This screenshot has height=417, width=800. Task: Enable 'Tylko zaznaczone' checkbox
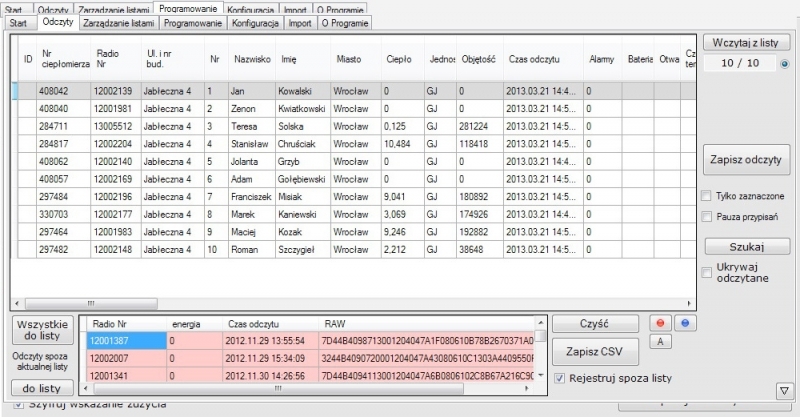[x=707, y=195]
